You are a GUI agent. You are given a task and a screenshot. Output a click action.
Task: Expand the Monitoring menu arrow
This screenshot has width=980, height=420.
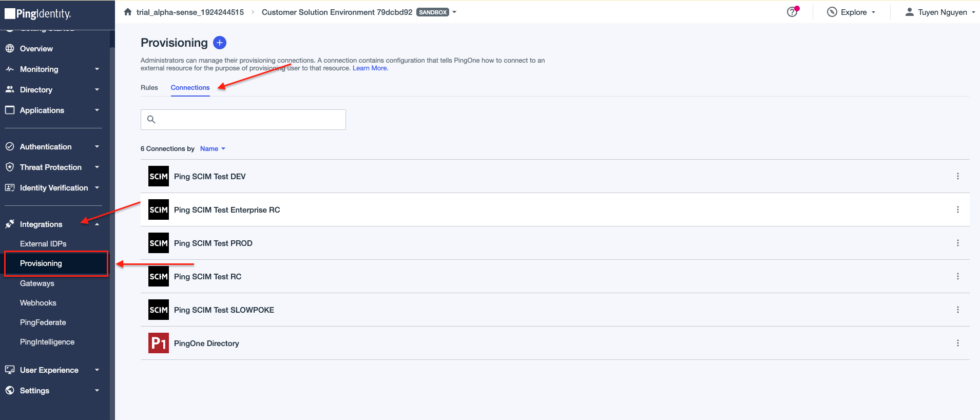click(x=97, y=69)
